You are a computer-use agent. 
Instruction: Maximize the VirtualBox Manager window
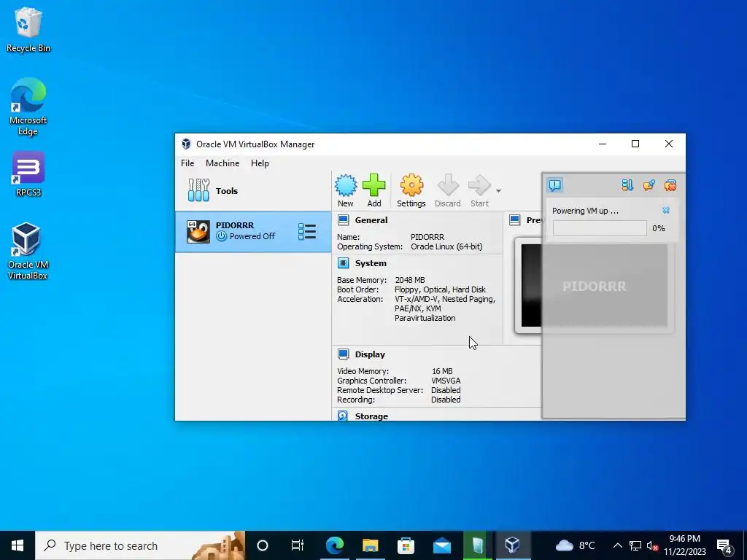[x=635, y=144]
